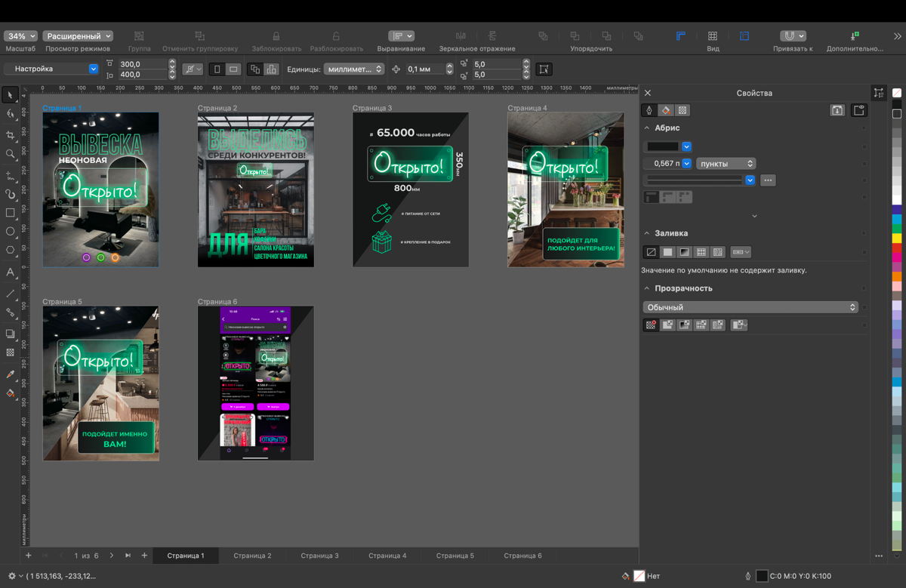Select the no transparency option

pyautogui.click(x=651, y=325)
